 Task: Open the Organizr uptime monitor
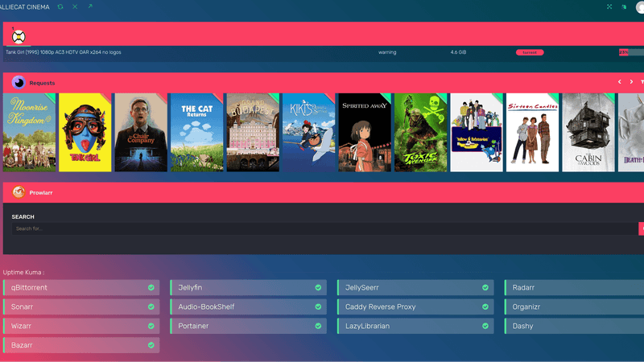(x=574, y=307)
